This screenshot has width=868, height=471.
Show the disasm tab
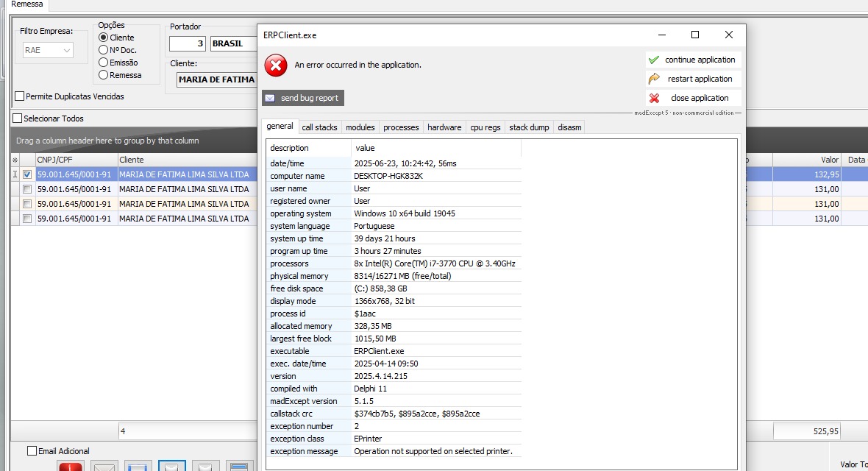(x=569, y=127)
